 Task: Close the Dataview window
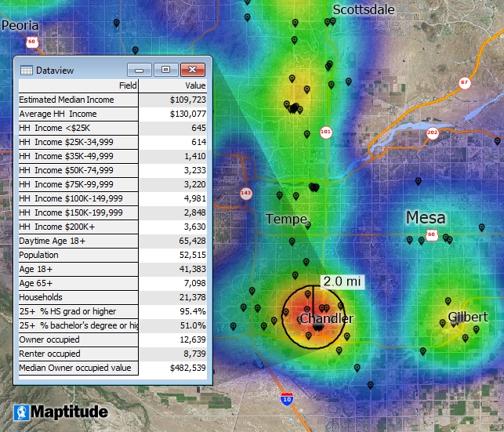[193, 70]
